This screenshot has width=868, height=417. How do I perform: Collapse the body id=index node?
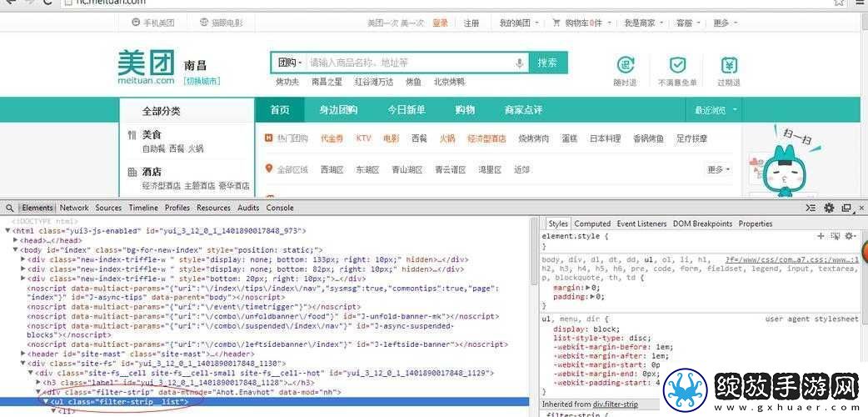tap(16, 250)
